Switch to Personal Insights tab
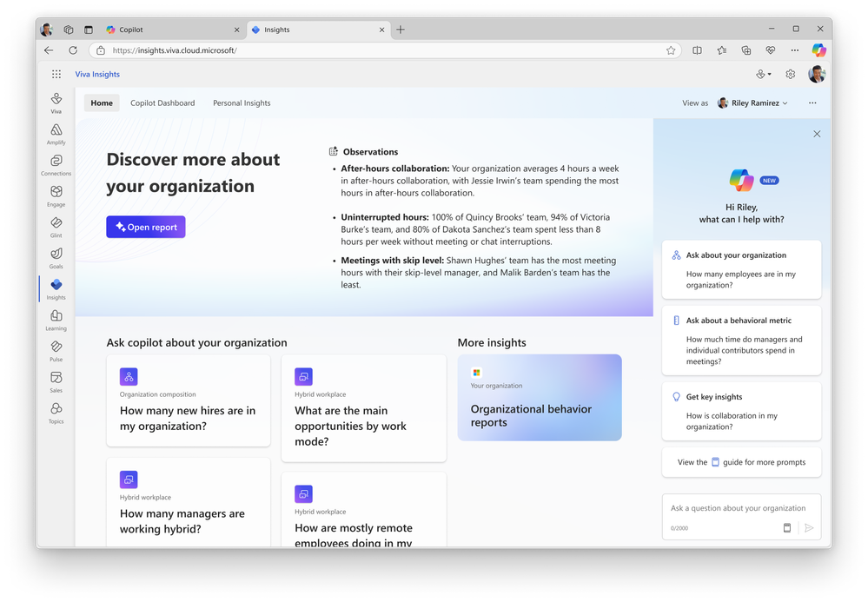 [242, 103]
